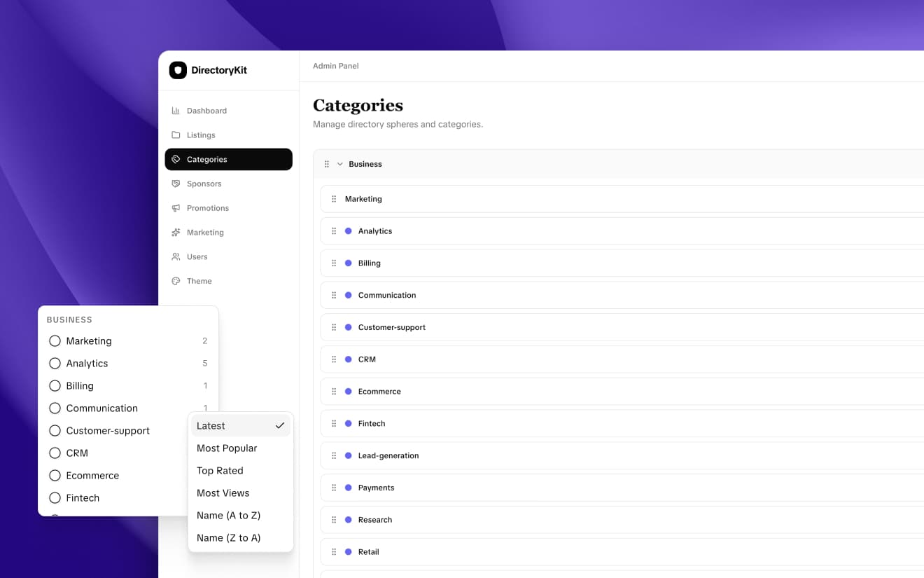924x578 pixels.
Task: Grab the drag handle next to Billing
Action: point(334,263)
